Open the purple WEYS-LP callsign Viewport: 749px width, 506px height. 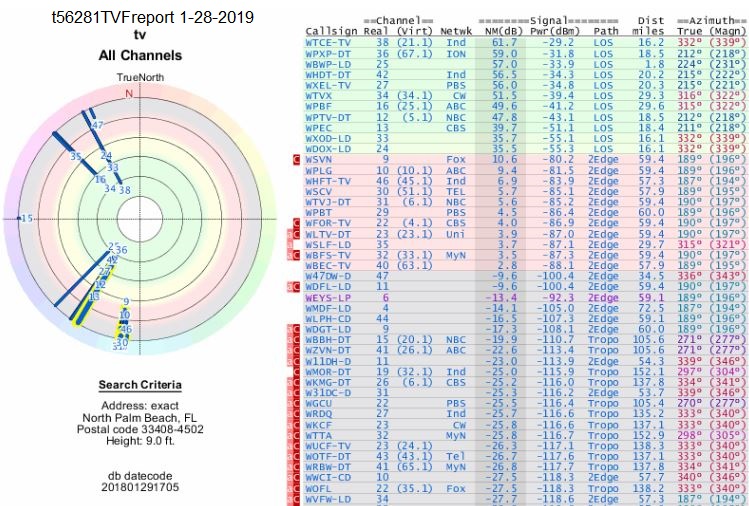pos(327,297)
